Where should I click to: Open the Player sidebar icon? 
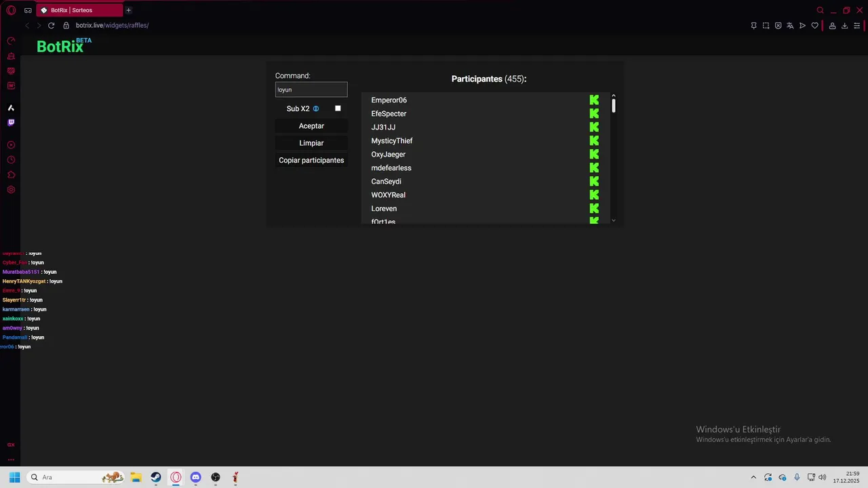11,145
